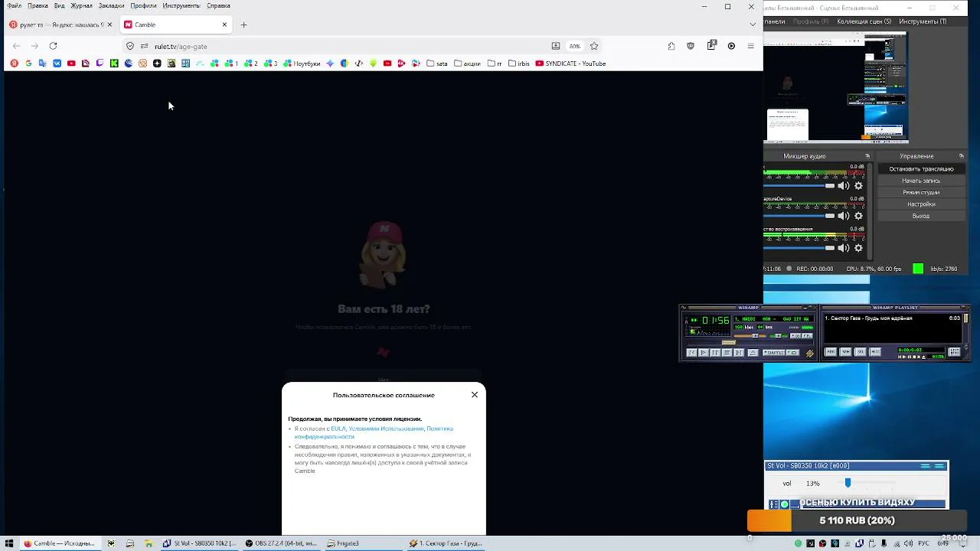
Task: Open the sata bookmarks folder
Action: [x=437, y=64]
